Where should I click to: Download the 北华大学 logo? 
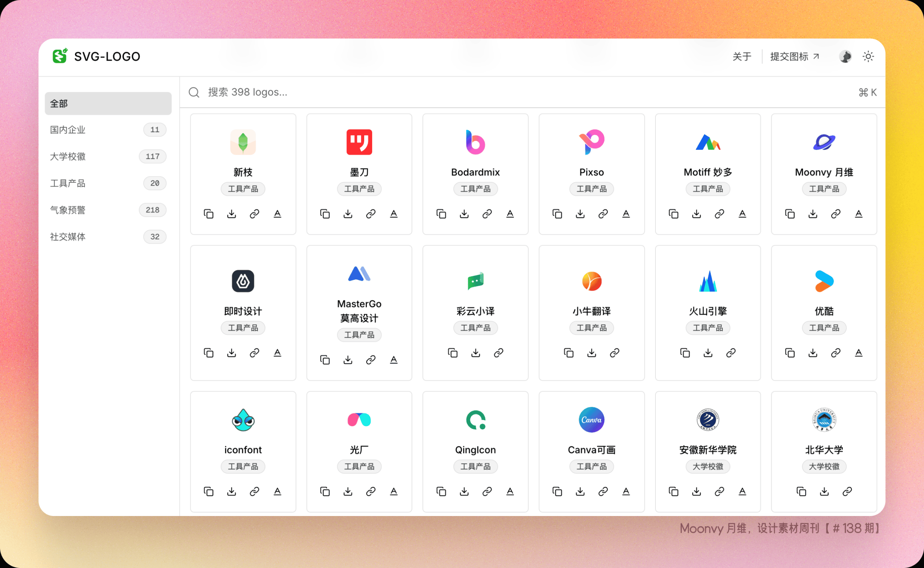(824, 491)
